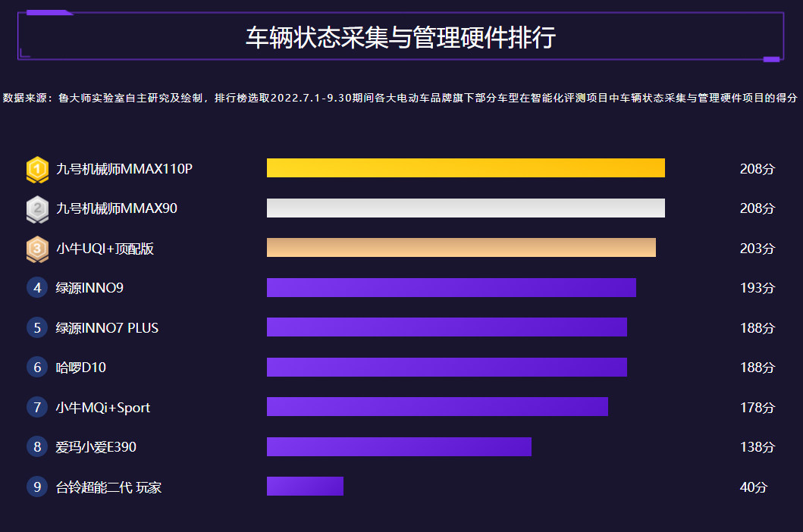Click the rank 4 number badge
This screenshot has height=532, width=803.
37,288
